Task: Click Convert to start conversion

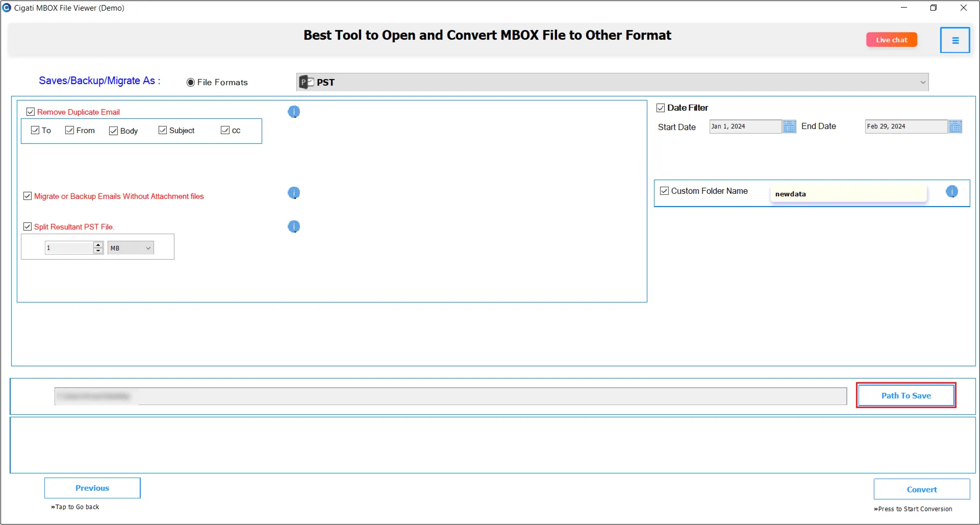Action: coord(922,489)
